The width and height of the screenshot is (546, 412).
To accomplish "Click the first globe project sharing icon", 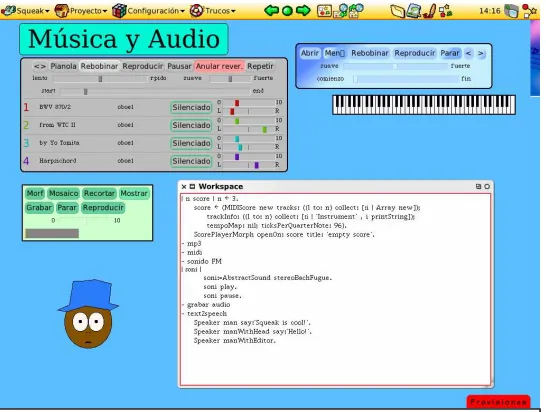I will pyautogui.click(x=341, y=10).
